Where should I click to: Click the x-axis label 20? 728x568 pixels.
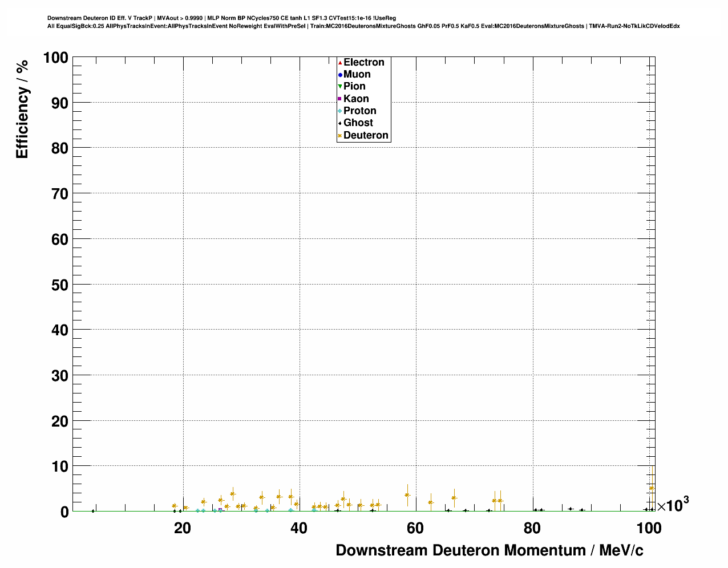click(x=183, y=528)
